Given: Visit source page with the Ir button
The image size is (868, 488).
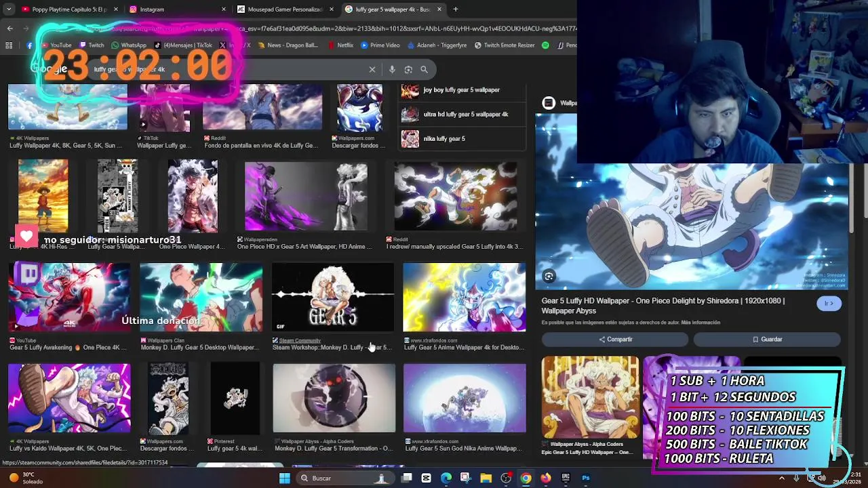Looking at the screenshot, I should pos(829,303).
